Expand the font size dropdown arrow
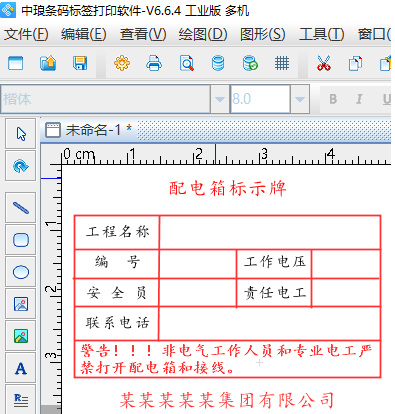Viewport: 395px width, 414px height. point(300,99)
